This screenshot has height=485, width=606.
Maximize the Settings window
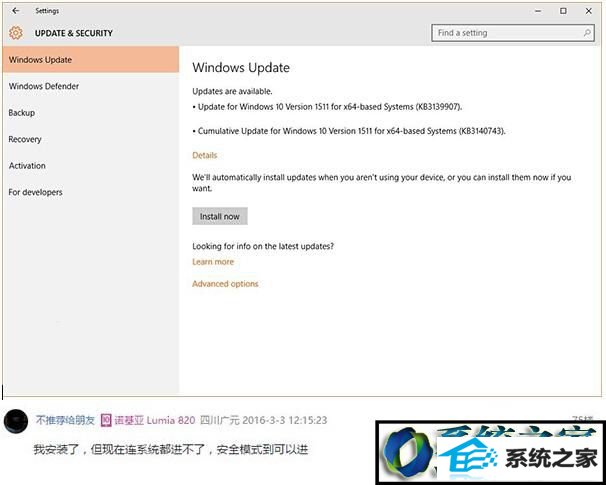[x=563, y=11]
